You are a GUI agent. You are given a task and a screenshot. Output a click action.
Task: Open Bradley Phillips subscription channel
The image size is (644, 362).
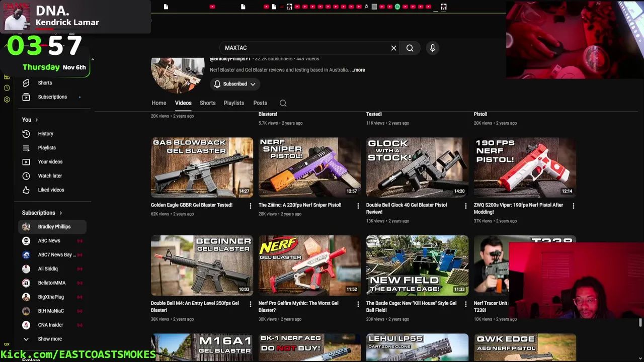[x=52, y=227]
